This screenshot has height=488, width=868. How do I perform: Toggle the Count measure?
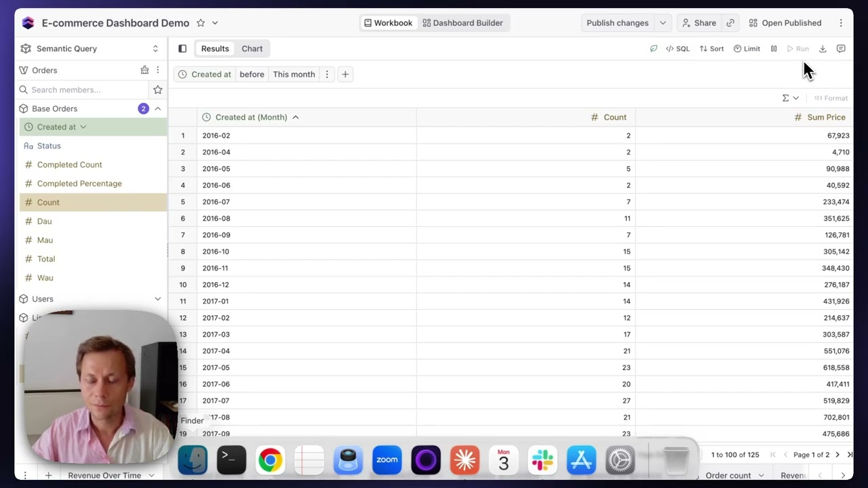93,202
